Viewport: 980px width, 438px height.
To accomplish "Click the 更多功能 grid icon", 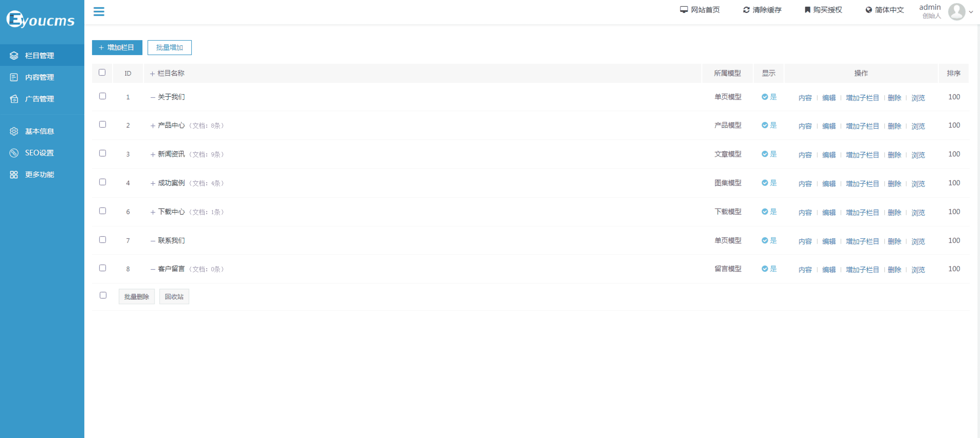I will (x=14, y=175).
